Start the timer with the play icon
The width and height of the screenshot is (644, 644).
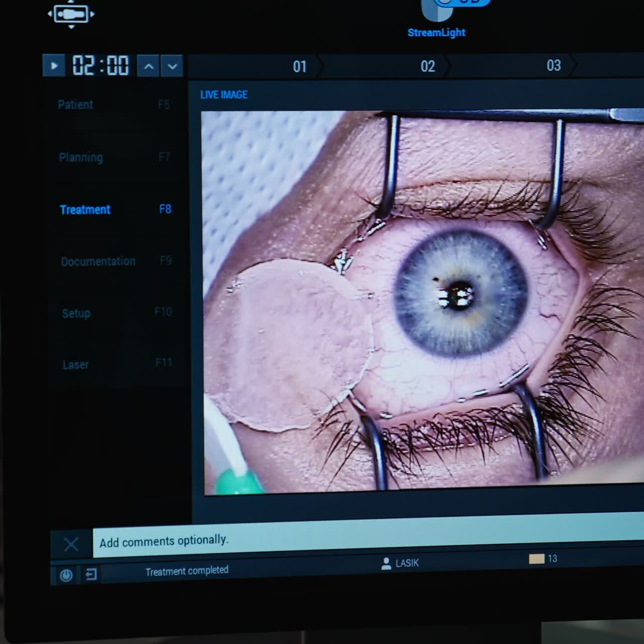[53, 65]
